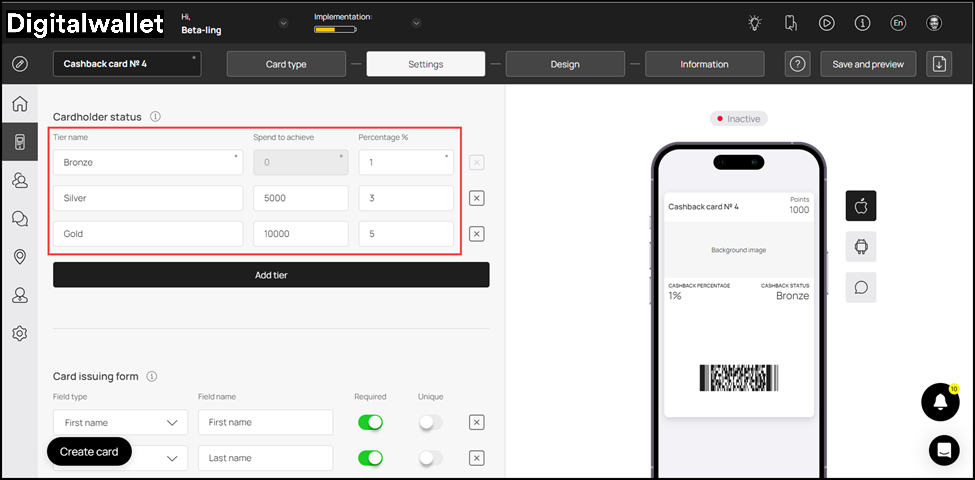The image size is (975, 480).
Task: Click the location pin sidebar icon
Action: coord(19,257)
